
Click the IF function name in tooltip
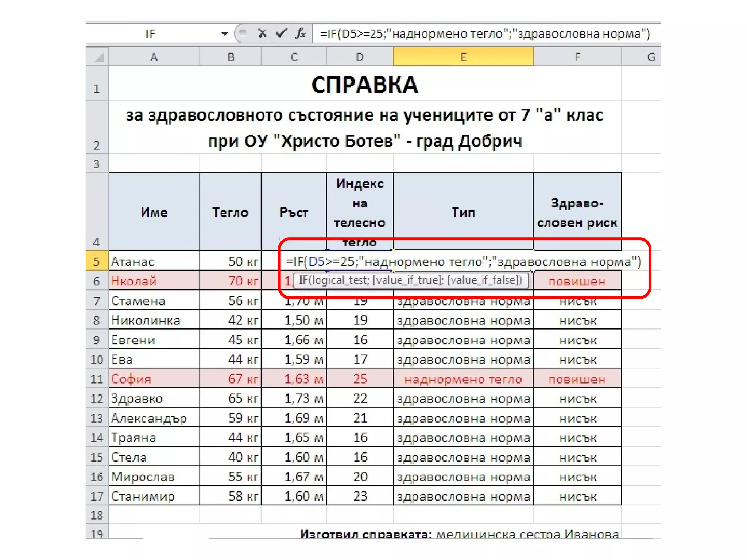click(303, 280)
